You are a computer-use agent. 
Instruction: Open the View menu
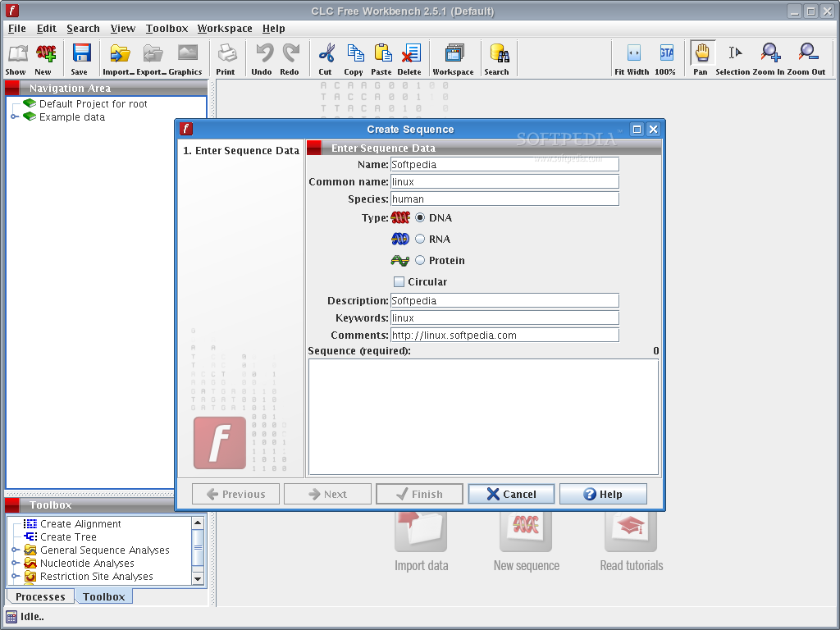[x=123, y=29]
